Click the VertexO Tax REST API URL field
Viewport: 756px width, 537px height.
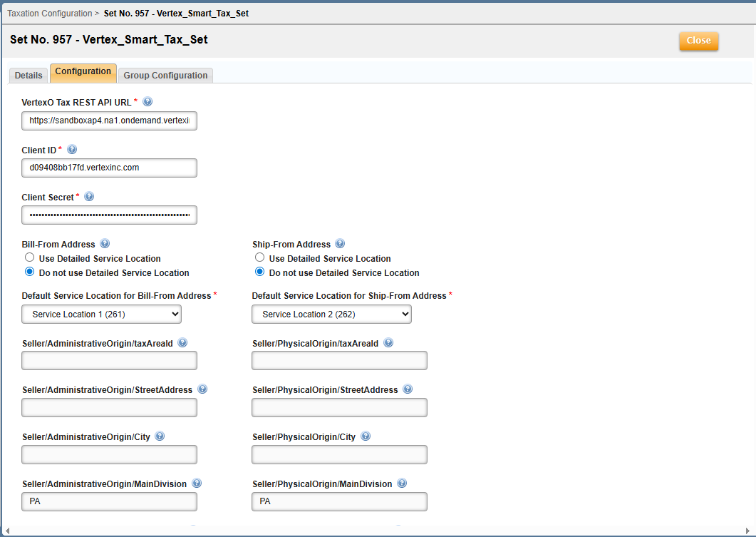point(110,121)
